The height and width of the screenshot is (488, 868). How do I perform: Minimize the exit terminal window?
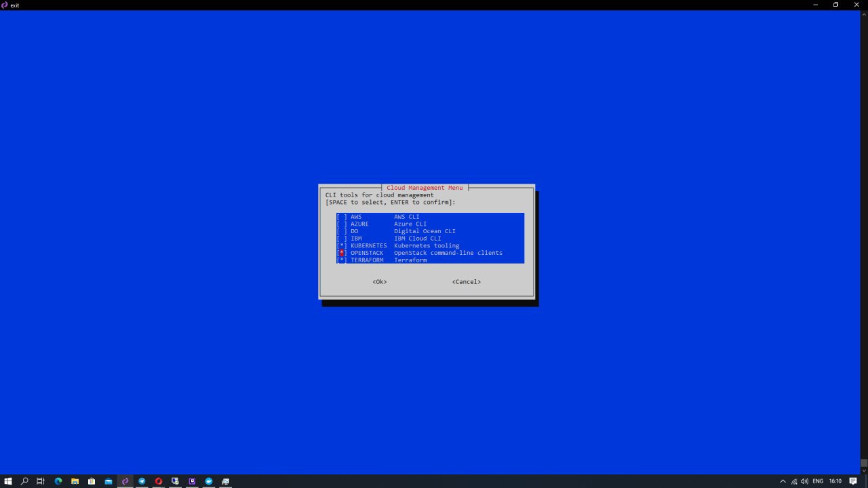[814, 5]
